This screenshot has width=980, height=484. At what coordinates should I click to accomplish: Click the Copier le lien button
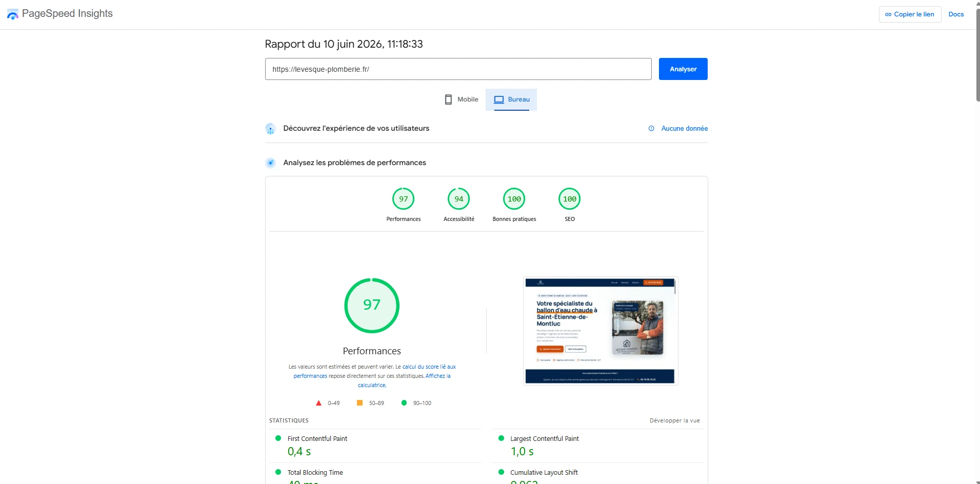910,14
